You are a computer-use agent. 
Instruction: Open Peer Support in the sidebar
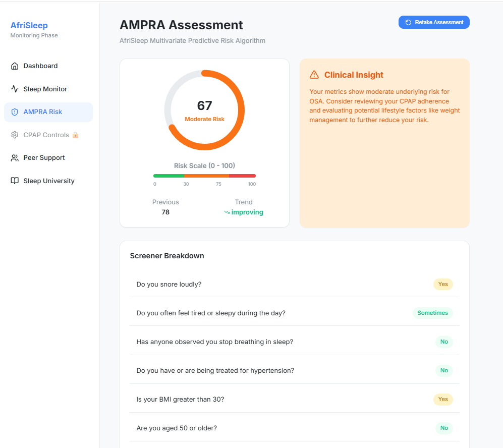click(48, 158)
